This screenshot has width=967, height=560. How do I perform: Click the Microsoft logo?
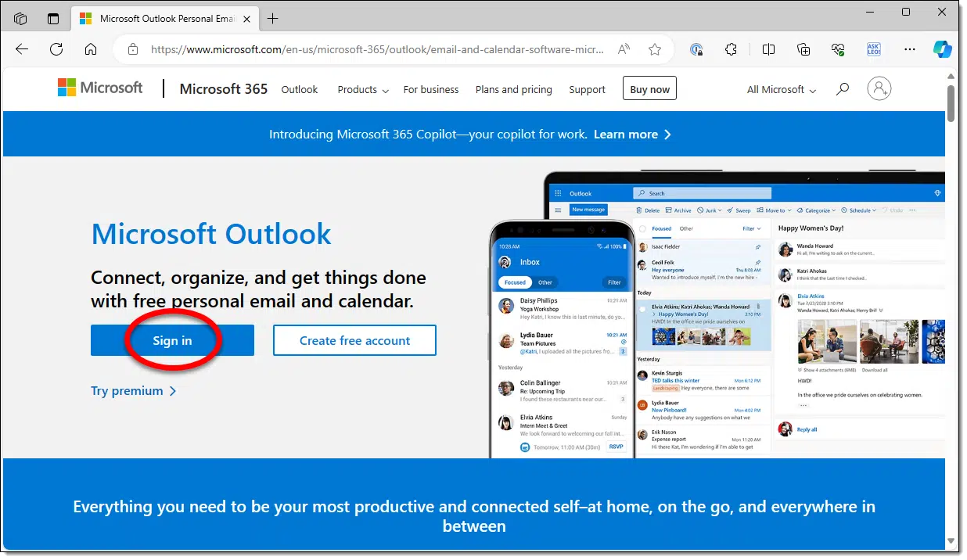pos(100,88)
